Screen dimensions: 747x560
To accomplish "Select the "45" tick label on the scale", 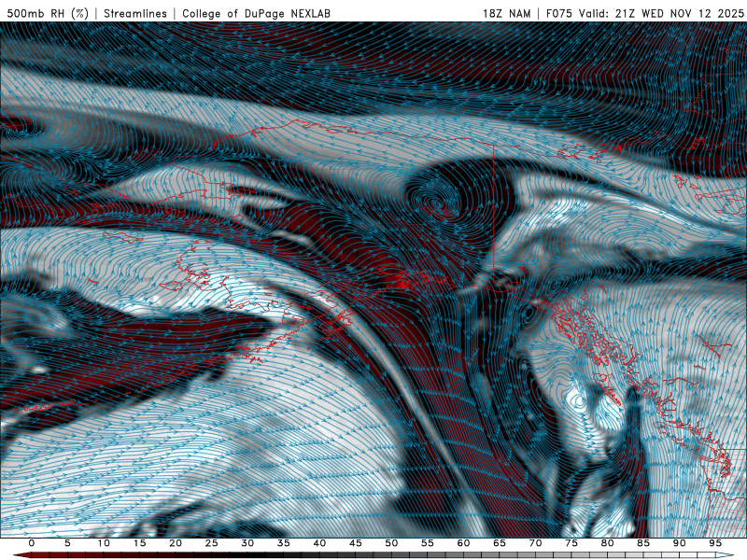I will click(x=356, y=543).
